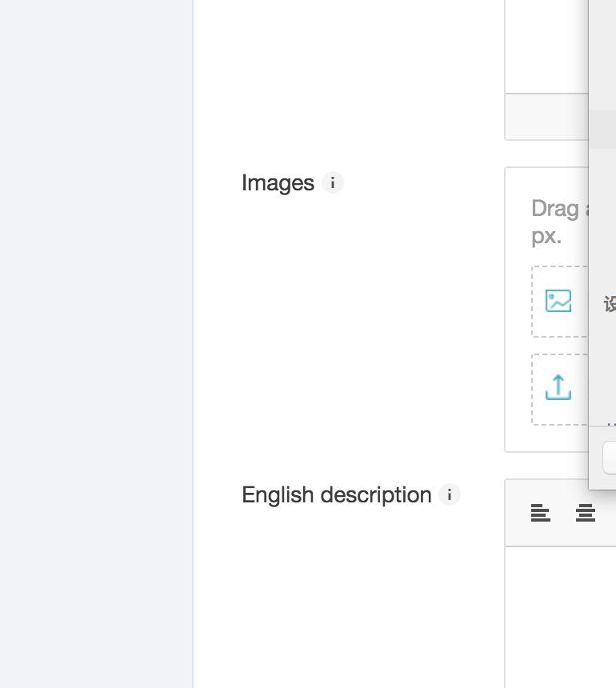Click the upload arrow icon

click(558, 388)
